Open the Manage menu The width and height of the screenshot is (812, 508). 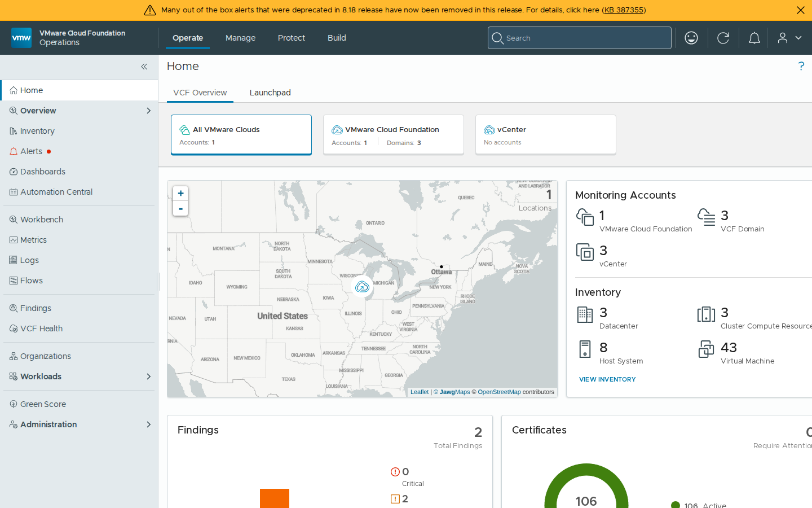click(x=240, y=38)
